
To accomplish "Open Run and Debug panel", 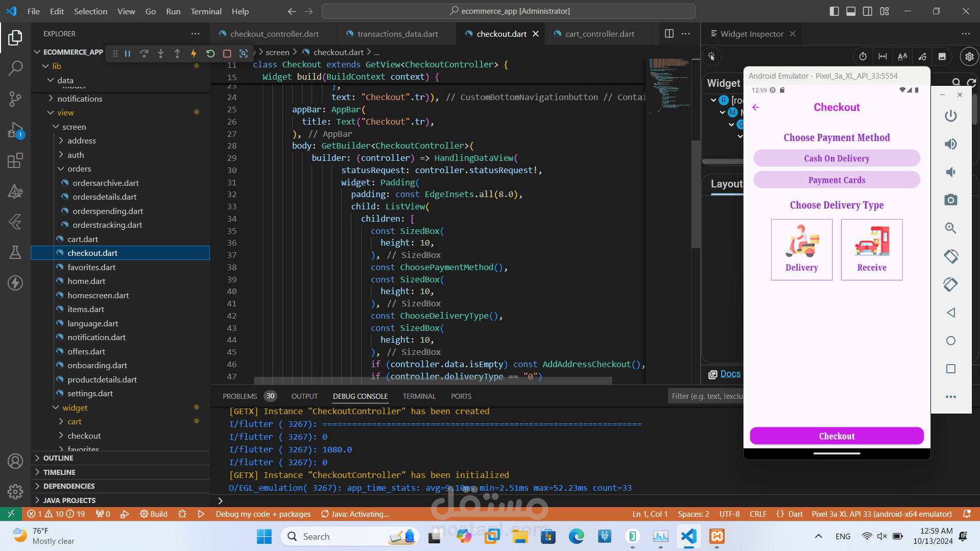I will point(15,131).
